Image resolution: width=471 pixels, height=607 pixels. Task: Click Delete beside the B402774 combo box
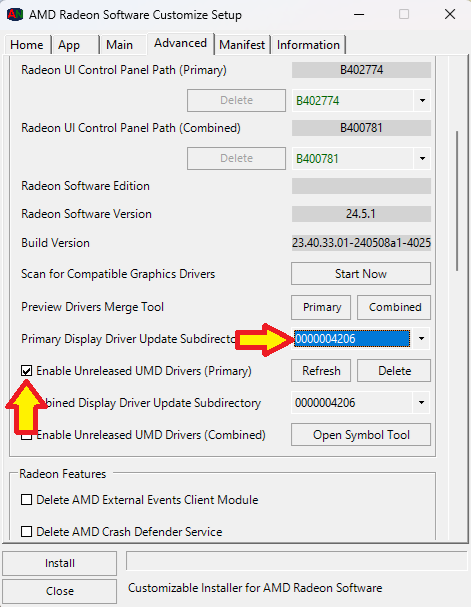(236, 100)
